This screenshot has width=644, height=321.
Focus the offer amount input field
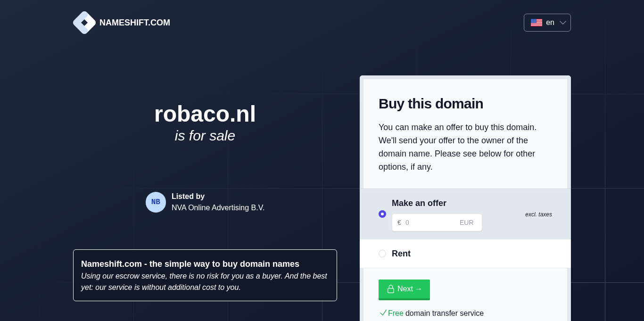pyautogui.click(x=430, y=222)
